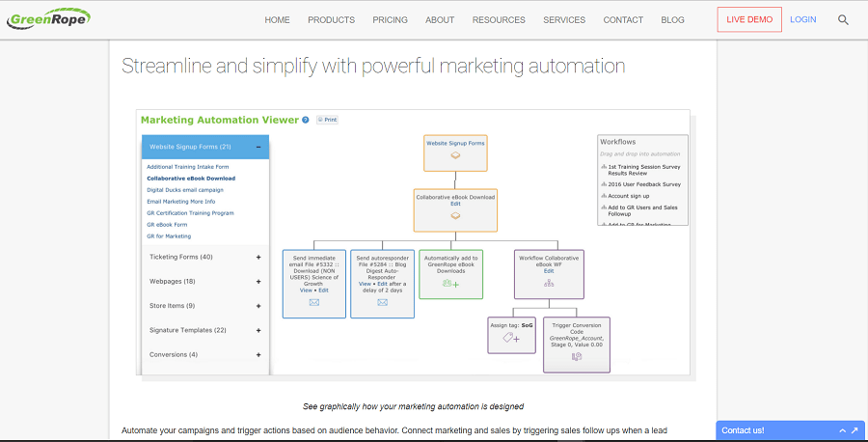Select Collaborative eBook Download in the form list
The height and width of the screenshot is (442, 868).
point(191,179)
